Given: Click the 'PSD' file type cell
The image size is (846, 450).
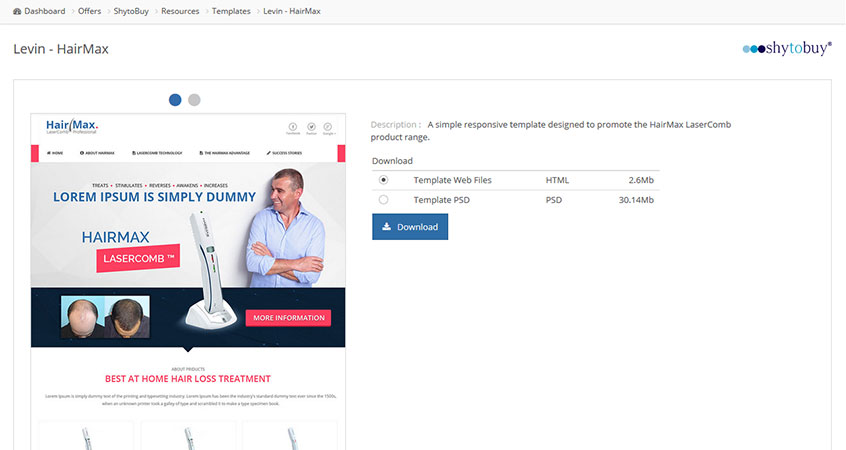Looking at the screenshot, I should [554, 200].
